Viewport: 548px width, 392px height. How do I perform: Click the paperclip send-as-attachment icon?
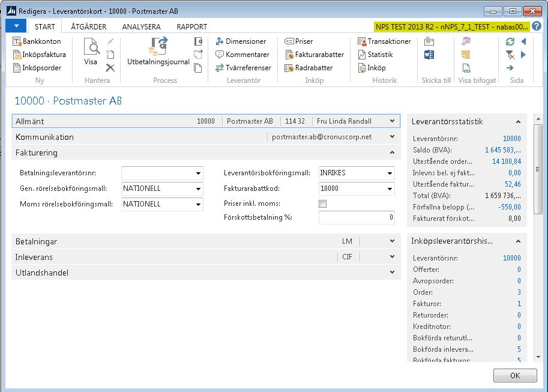pos(429,41)
